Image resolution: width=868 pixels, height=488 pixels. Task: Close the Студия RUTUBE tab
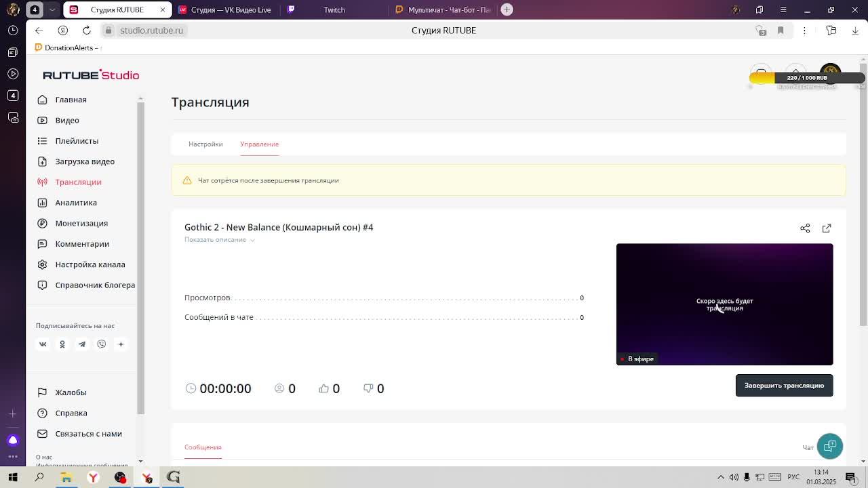[163, 9]
